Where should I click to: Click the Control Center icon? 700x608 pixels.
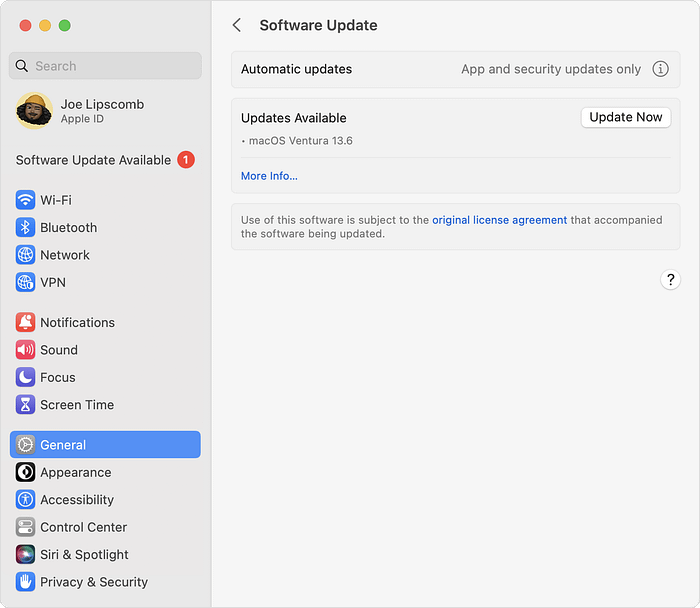(x=25, y=527)
